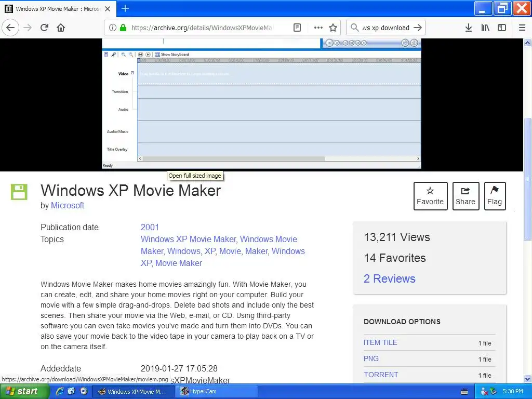Click the DOWNLOAD OPTIONS heading
This screenshot has height=399, width=532.
402,322
